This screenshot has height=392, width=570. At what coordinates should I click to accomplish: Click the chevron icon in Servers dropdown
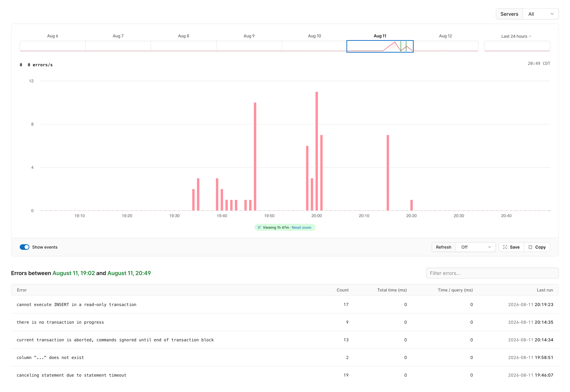(x=552, y=14)
